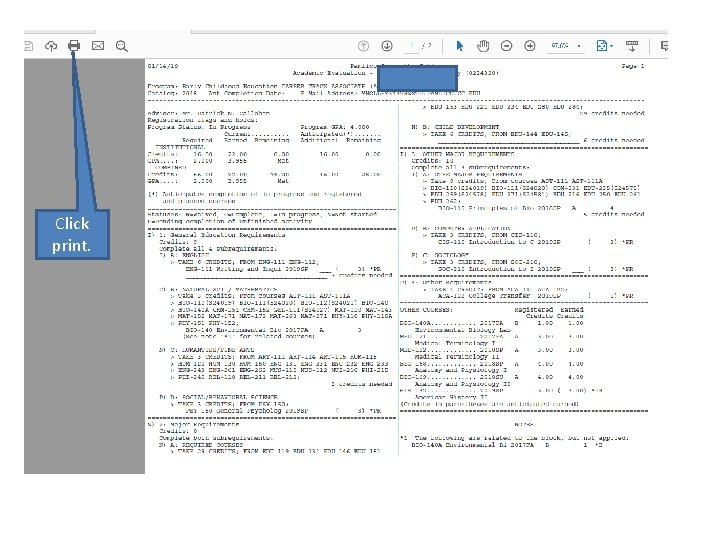The height and width of the screenshot is (540, 720).
Task: Click the current page number field
Action: click(412, 45)
